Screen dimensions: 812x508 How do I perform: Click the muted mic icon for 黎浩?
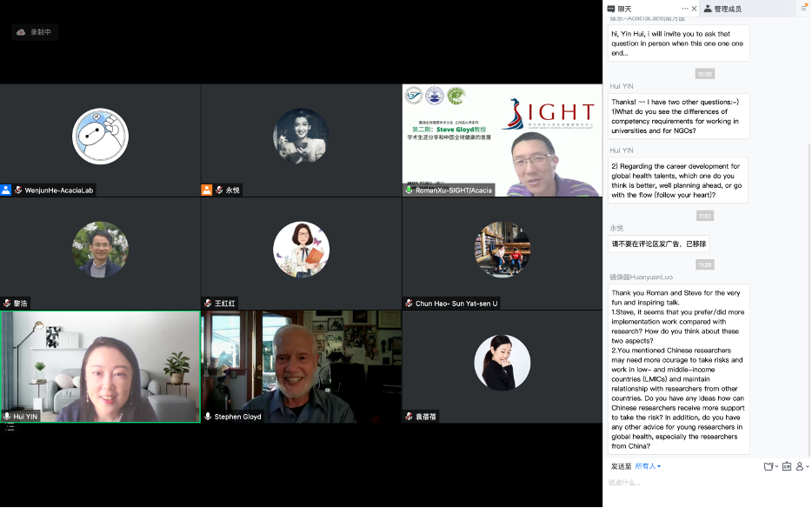[x=7, y=304]
